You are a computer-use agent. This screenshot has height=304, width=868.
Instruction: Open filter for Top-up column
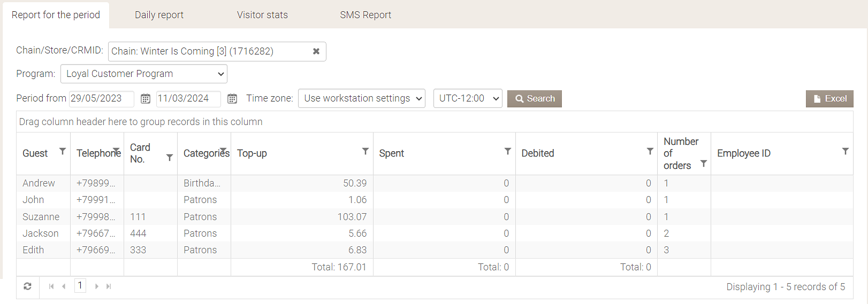366,151
